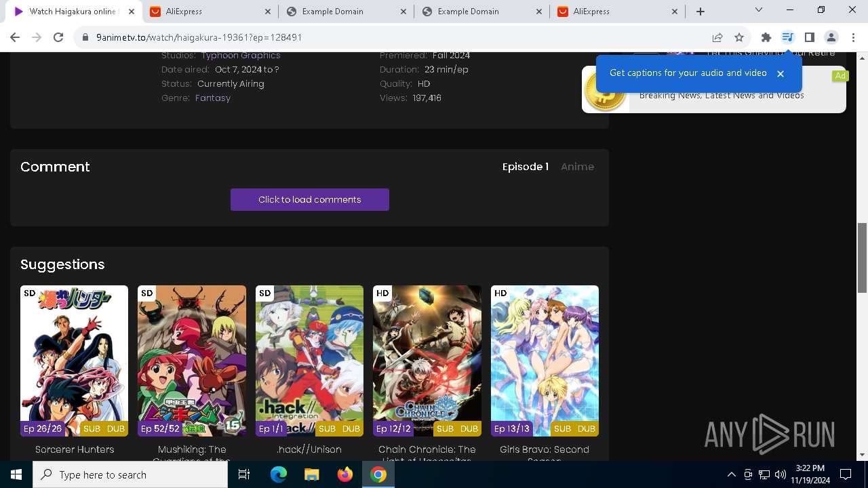Bookmark this page with the star icon
The width and height of the screenshot is (868, 488).
click(739, 37)
